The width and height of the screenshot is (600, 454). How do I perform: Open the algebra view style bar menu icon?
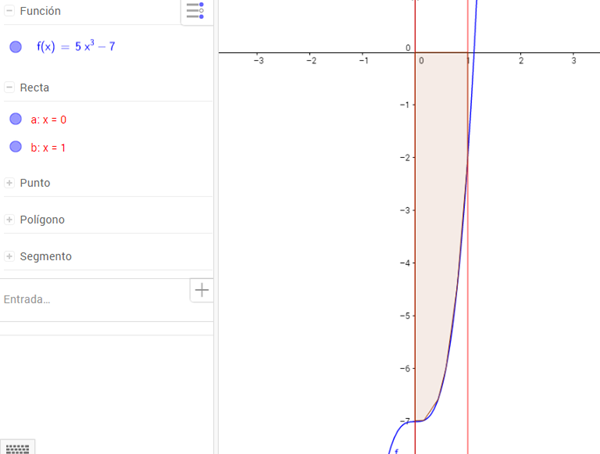195,10
